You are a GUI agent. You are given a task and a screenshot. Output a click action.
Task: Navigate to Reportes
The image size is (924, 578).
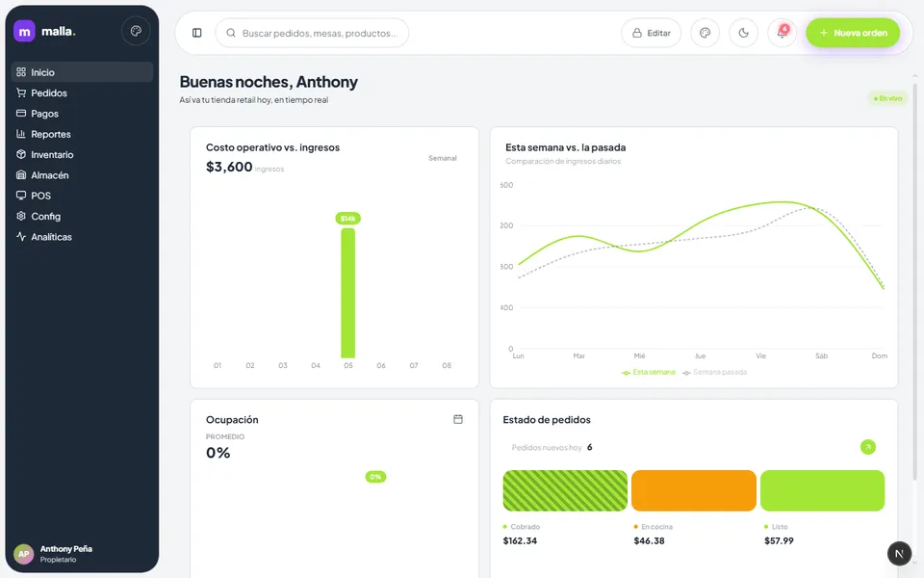click(x=82, y=134)
